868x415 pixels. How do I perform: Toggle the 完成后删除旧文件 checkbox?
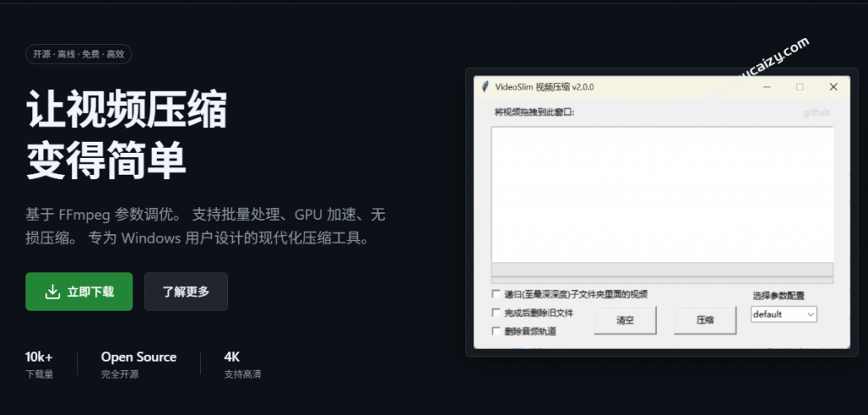496,312
